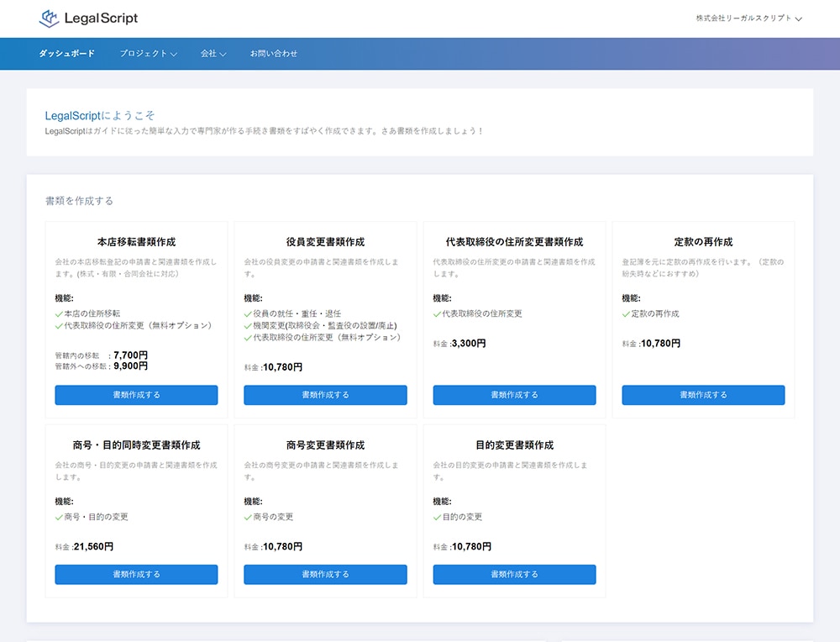Click the checkmark beside 本店の住所移転

click(x=60, y=313)
